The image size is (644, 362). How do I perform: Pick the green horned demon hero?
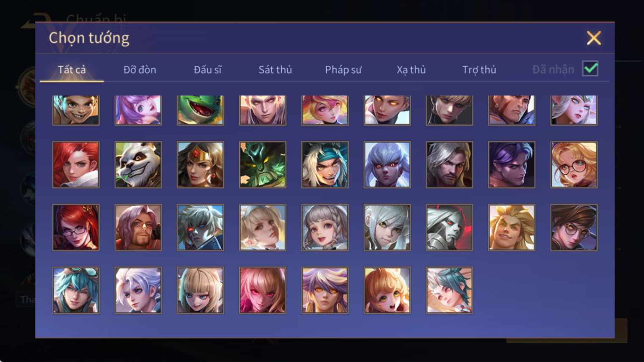pyautogui.click(x=262, y=165)
